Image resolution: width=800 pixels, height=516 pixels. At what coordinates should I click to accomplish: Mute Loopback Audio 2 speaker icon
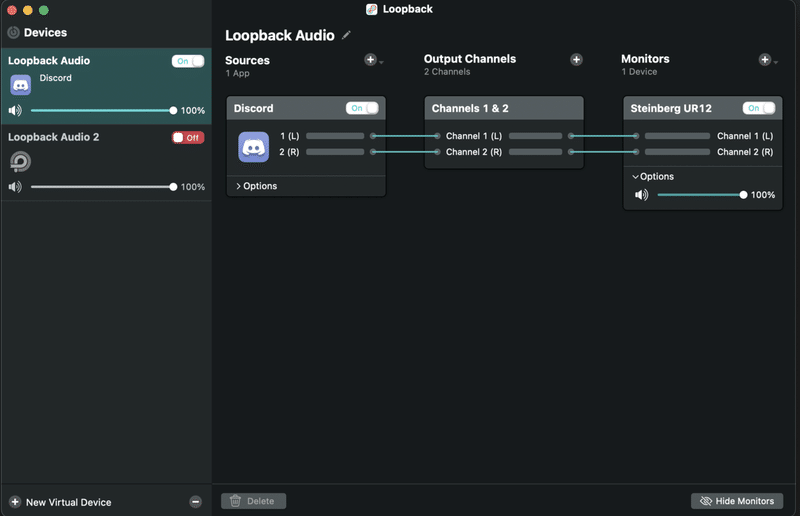pos(15,187)
